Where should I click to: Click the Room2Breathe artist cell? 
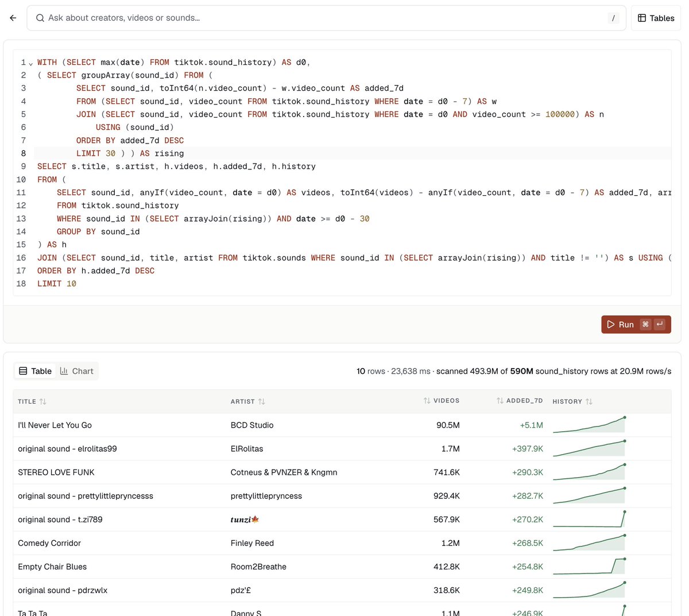(258, 566)
